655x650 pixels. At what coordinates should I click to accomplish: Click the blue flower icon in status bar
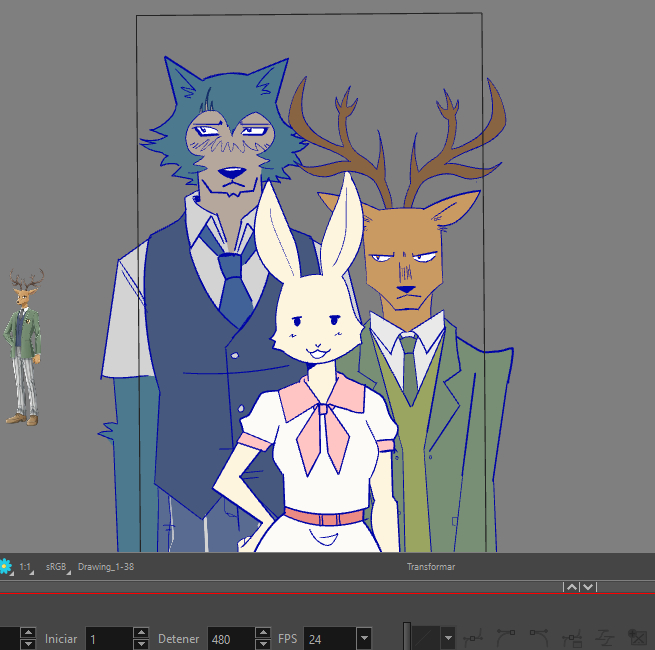[x=5, y=566]
